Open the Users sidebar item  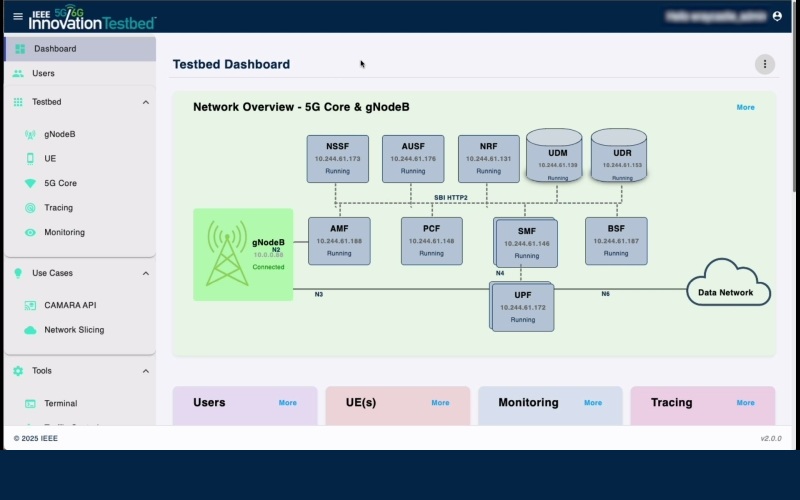click(43, 73)
